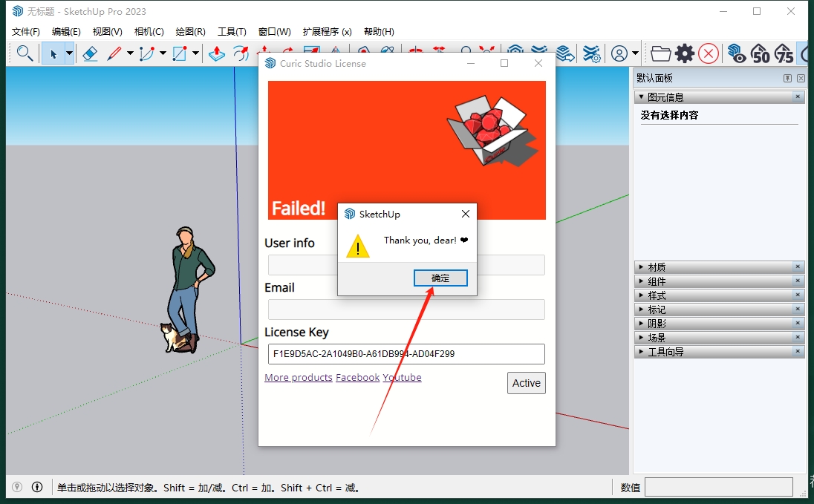Click the Active license button
The width and height of the screenshot is (814, 504).
(526, 383)
